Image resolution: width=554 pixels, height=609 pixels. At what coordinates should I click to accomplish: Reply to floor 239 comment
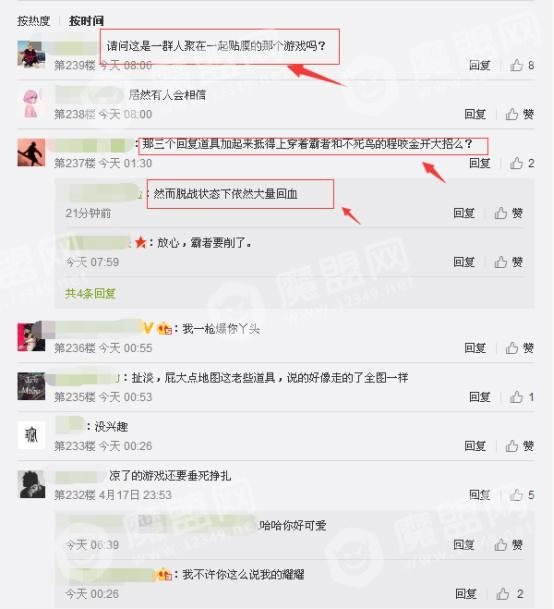point(479,65)
